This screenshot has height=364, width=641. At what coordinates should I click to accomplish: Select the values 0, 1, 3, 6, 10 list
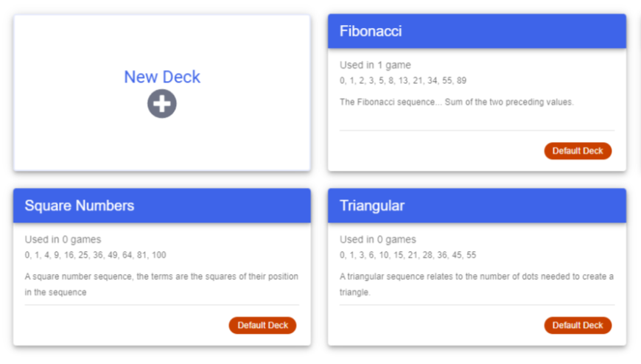pyautogui.click(x=407, y=255)
